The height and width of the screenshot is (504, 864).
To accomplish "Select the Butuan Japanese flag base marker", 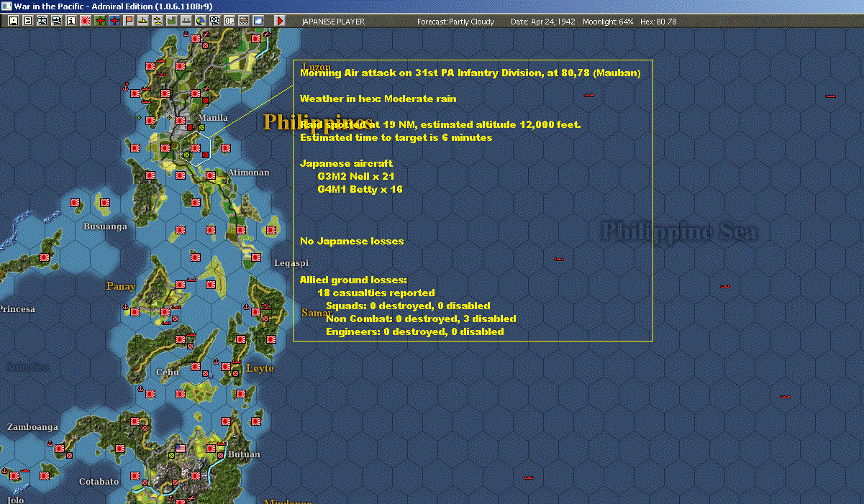I will 211,449.
